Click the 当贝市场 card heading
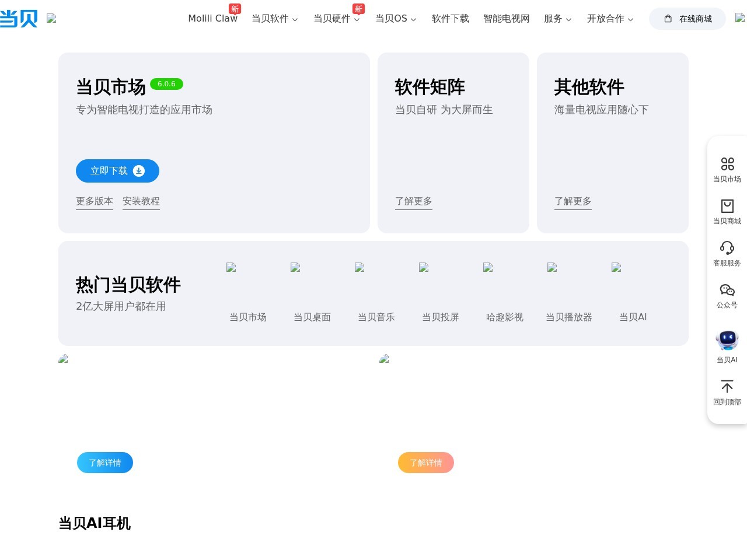 (111, 87)
